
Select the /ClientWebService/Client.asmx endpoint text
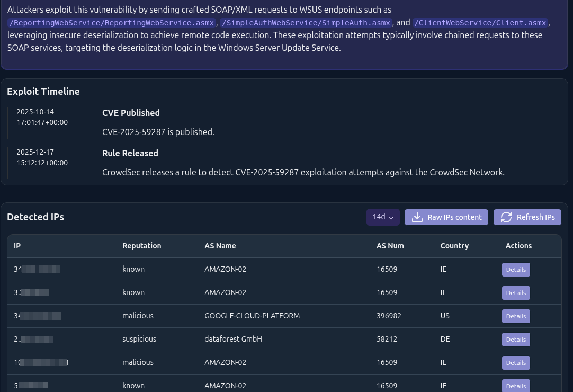point(480,23)
